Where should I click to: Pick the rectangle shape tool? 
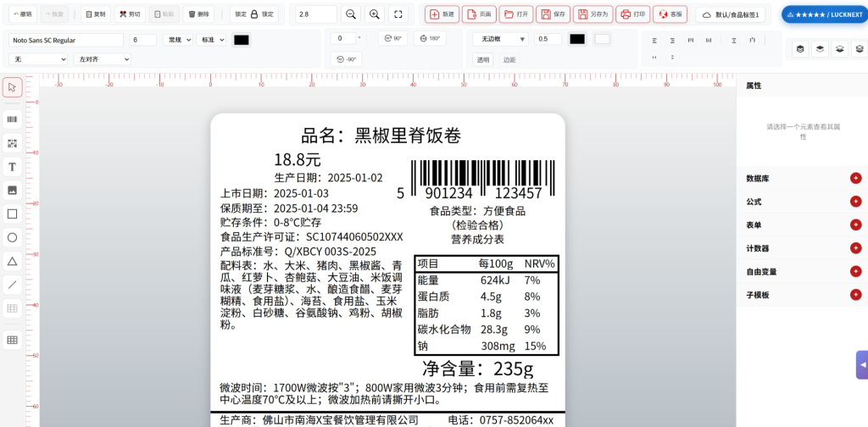pos(12,214)
